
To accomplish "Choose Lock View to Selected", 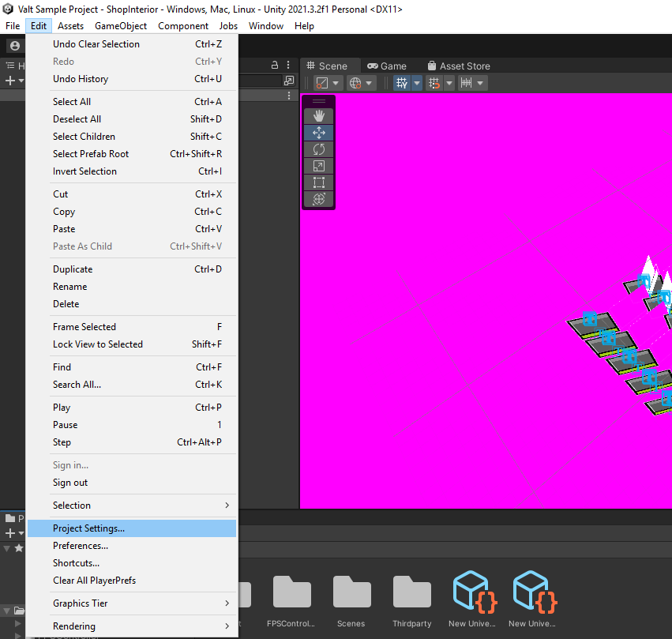I will [132, 344].
